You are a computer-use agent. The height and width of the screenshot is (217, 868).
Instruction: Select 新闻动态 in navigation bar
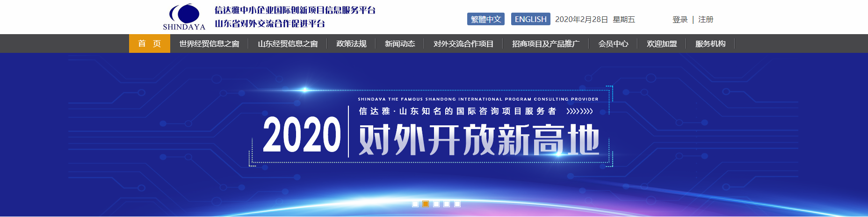[x=400, y=43]
